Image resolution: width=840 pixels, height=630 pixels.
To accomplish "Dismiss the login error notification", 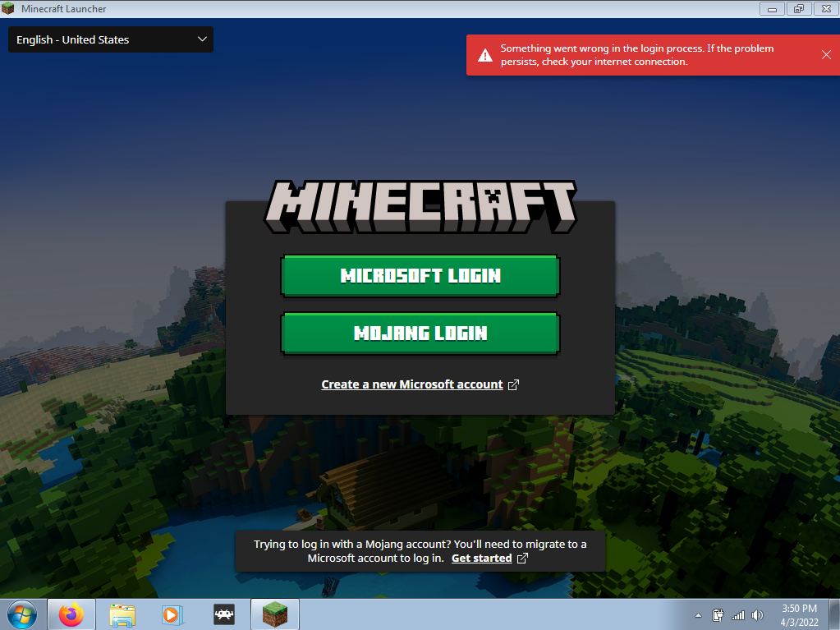I will (826, 55).
